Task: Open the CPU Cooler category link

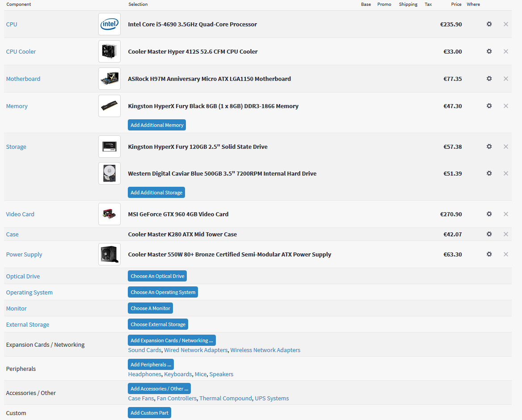Action: (21, 51)
